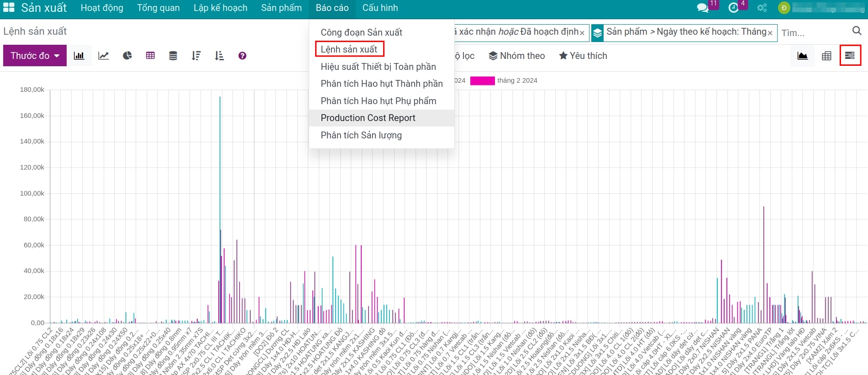Select Lệnh sản xuất report entry
Viewport: 868px width, 375px height.
coord(381,49)
